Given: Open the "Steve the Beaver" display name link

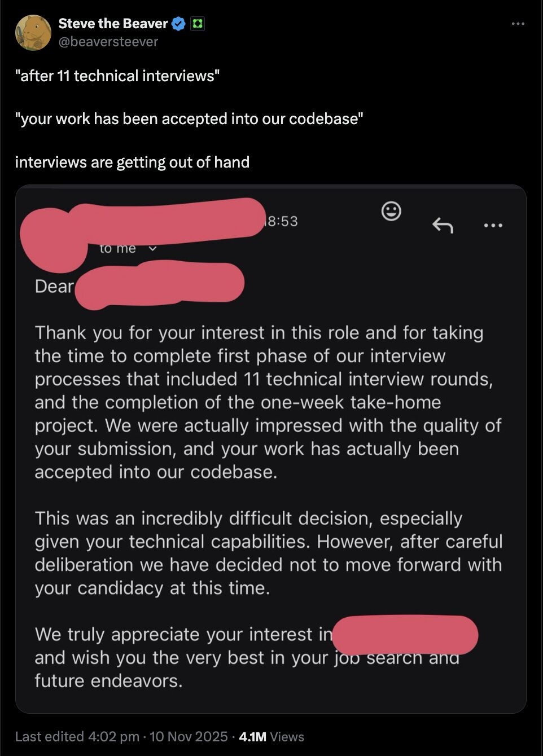Looking at the screenshot, I should [113, 24].
